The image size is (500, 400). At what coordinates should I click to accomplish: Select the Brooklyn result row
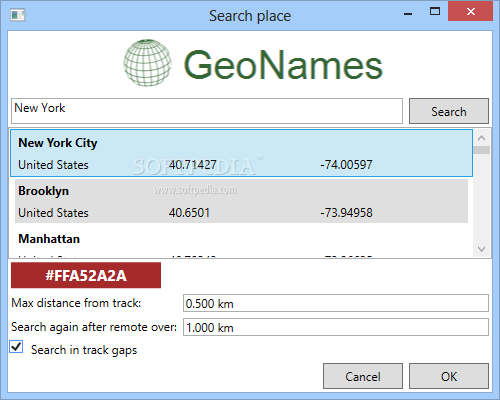point(241,201)
